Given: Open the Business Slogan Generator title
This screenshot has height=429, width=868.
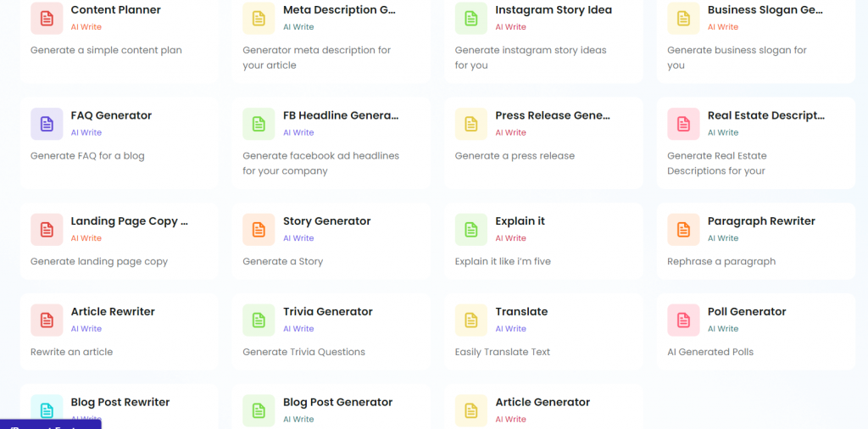Looking at the screenshot, I should tap(765, 10).
